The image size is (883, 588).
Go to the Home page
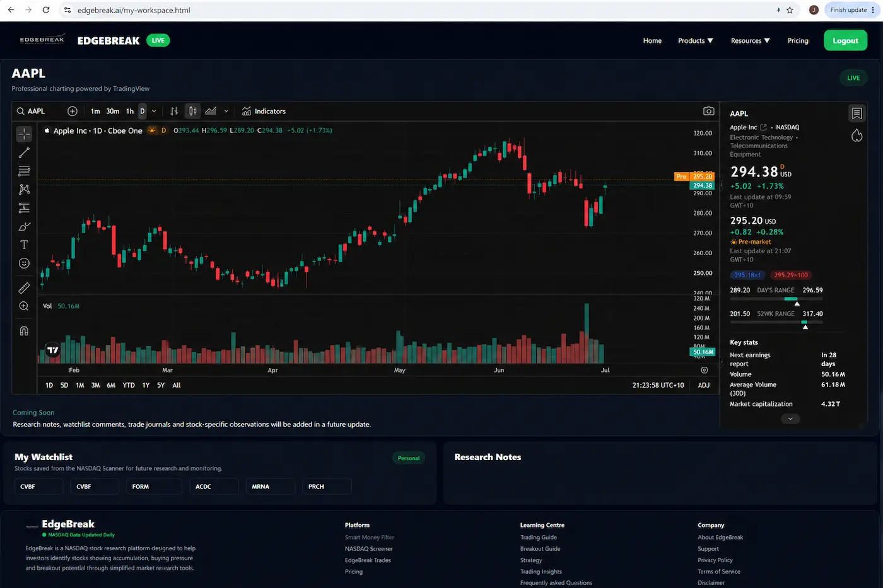coord(652,40)
